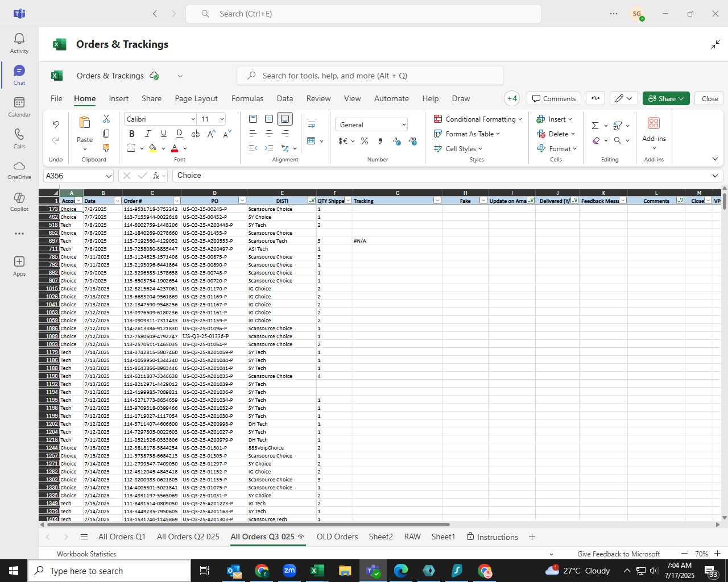
Task: Expand the Name Box dropdown arrow
Action: (108, 176)
